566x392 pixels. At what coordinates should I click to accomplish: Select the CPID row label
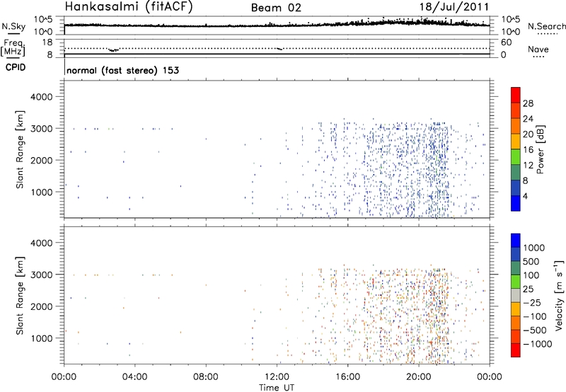pos(16,67)
